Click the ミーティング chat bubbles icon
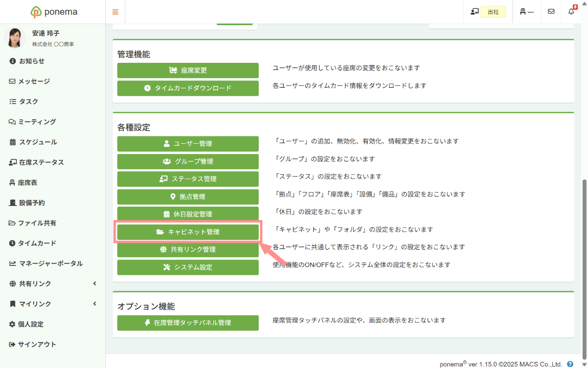This screenshot has width=588, height=368. click(x=13, y=122)
